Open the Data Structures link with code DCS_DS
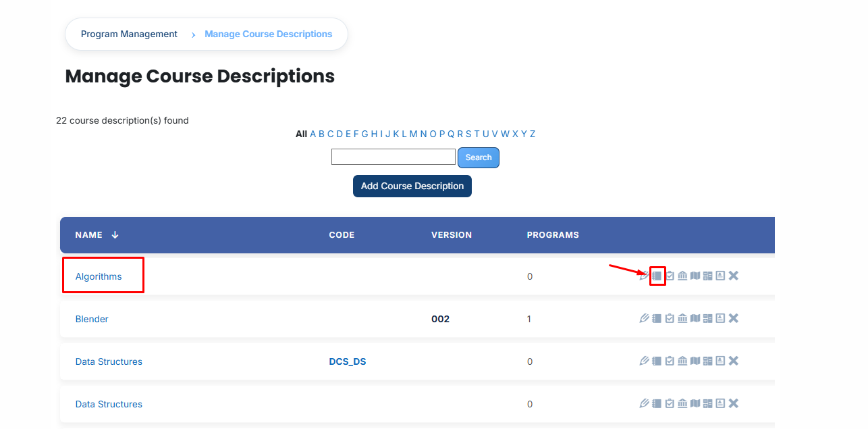Screen dimensions: 868x429 click(x=109, y=361)
